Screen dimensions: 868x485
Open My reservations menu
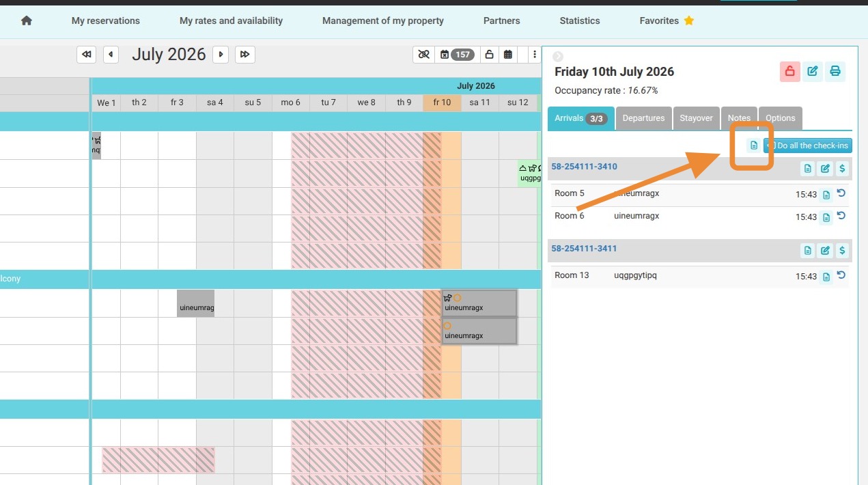(106, 20)
